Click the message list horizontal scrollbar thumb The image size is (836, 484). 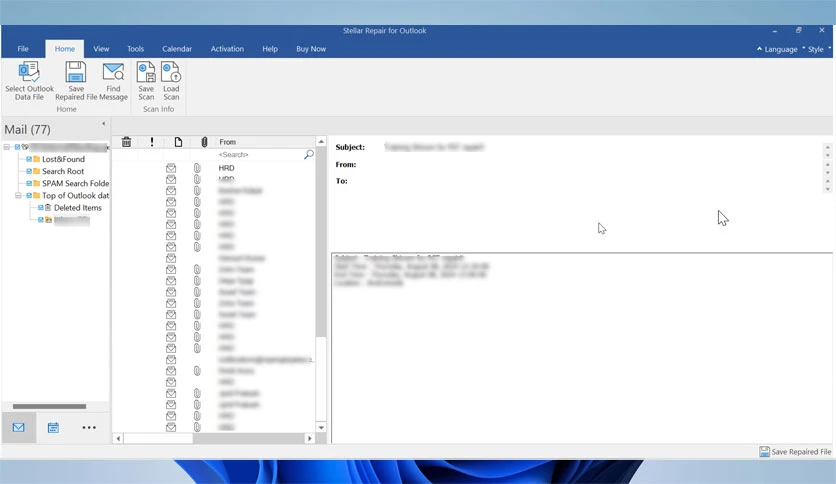tap(158, 438)
